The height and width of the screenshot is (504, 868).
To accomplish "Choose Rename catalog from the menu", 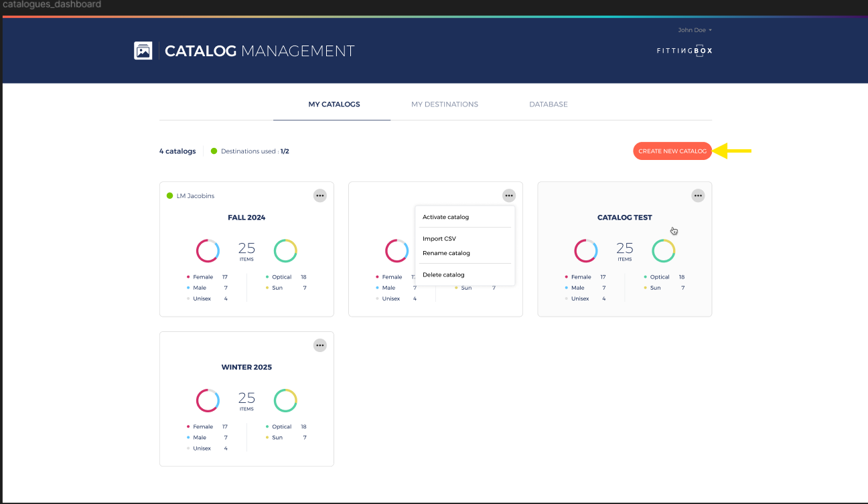I will click(446, 253).
